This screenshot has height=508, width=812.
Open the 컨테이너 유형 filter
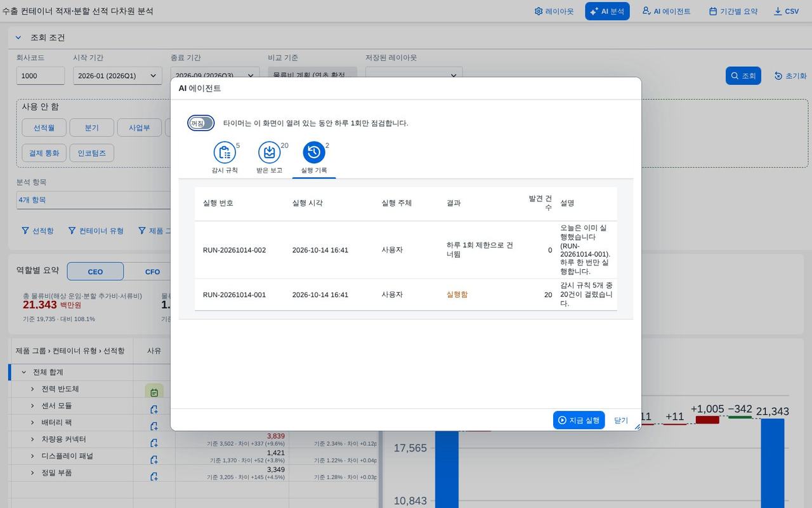tap(96, 231)
